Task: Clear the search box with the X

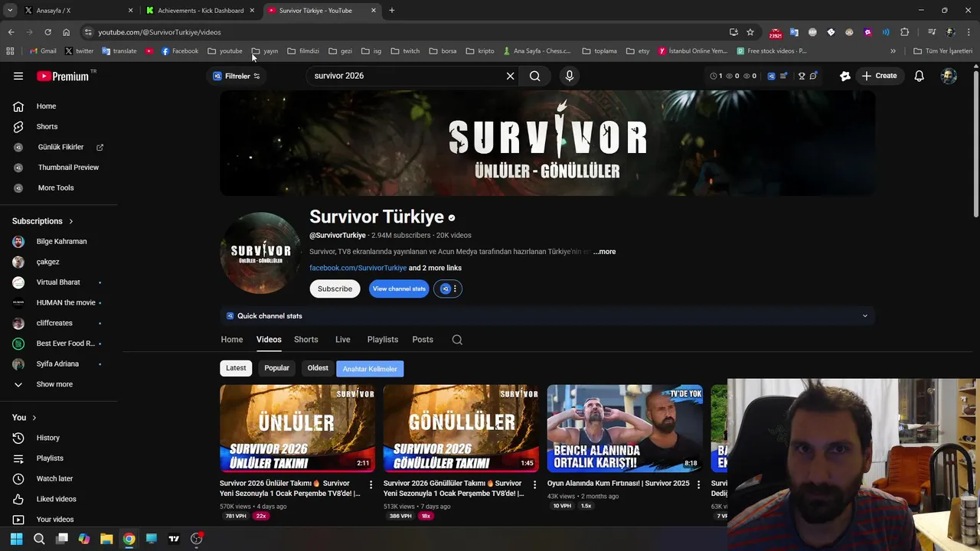Action: 510,76
